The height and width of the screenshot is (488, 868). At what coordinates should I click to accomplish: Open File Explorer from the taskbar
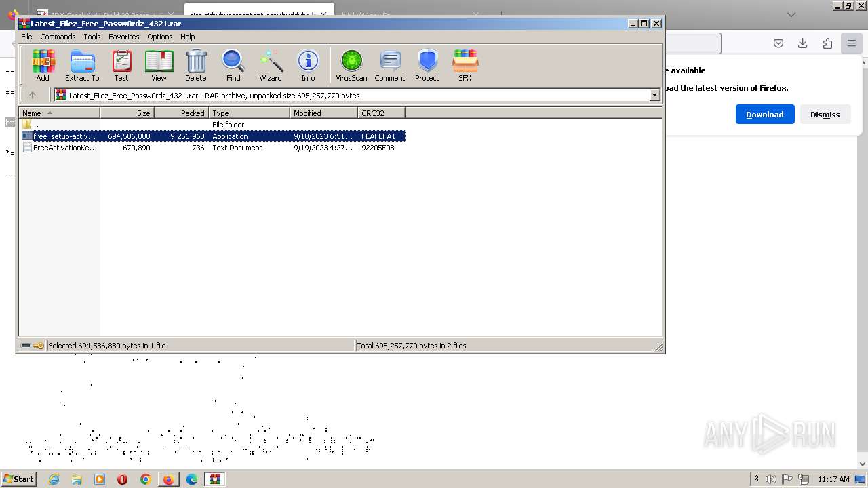click(x=77, y=479)
